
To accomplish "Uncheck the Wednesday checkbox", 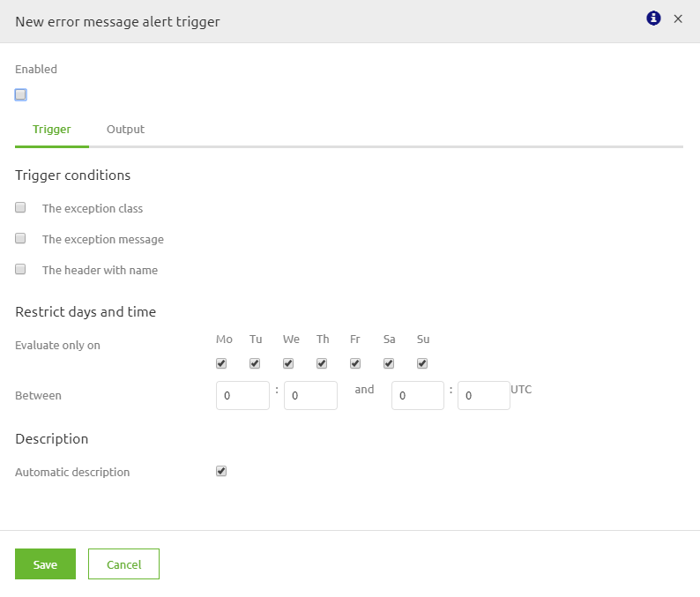I will point(288,363).
